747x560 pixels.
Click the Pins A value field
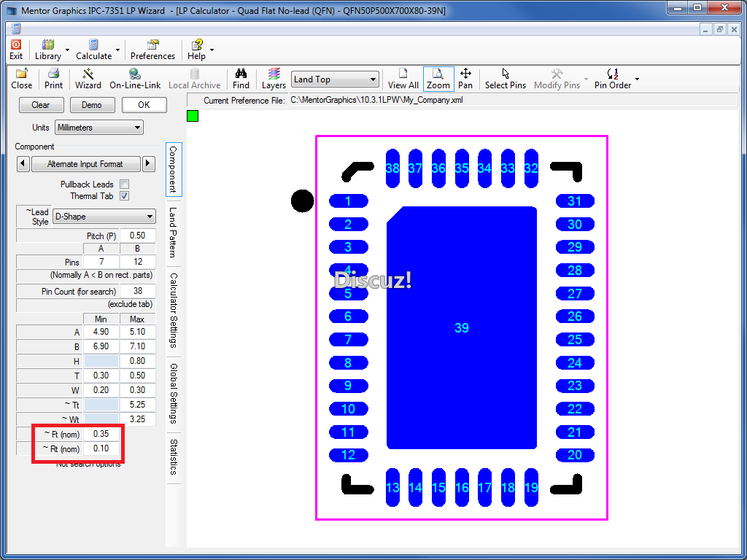101,262
